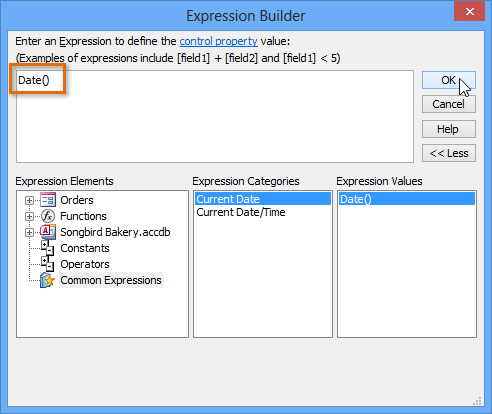Open the control property link
Screen dimensions: 492x414
click(218, 41)
